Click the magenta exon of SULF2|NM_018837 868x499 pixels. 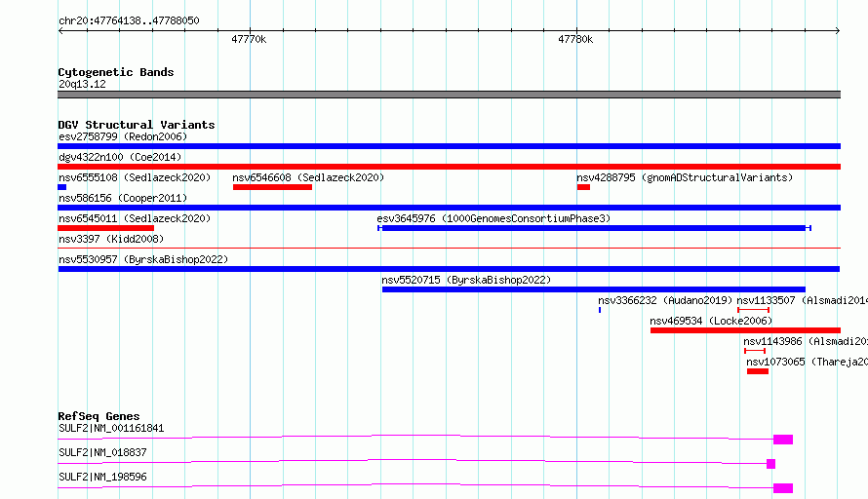point(771,464)
